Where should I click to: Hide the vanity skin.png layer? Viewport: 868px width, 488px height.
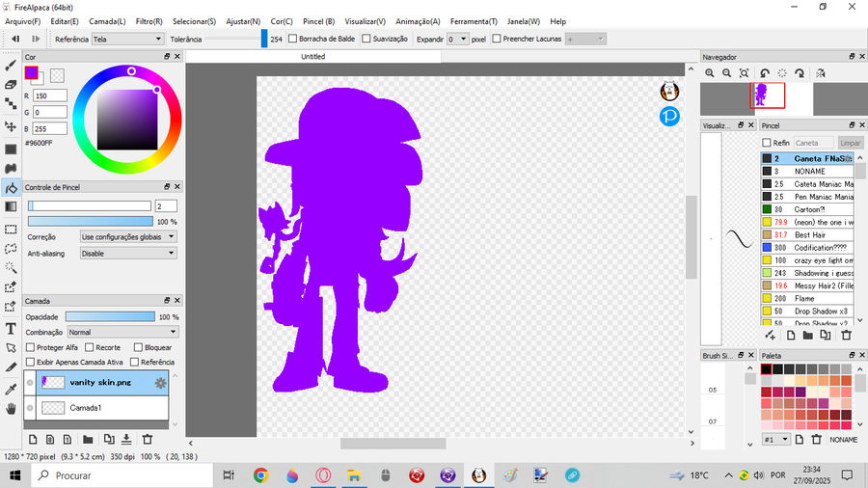pyautogui.click(x=30, y=383)
